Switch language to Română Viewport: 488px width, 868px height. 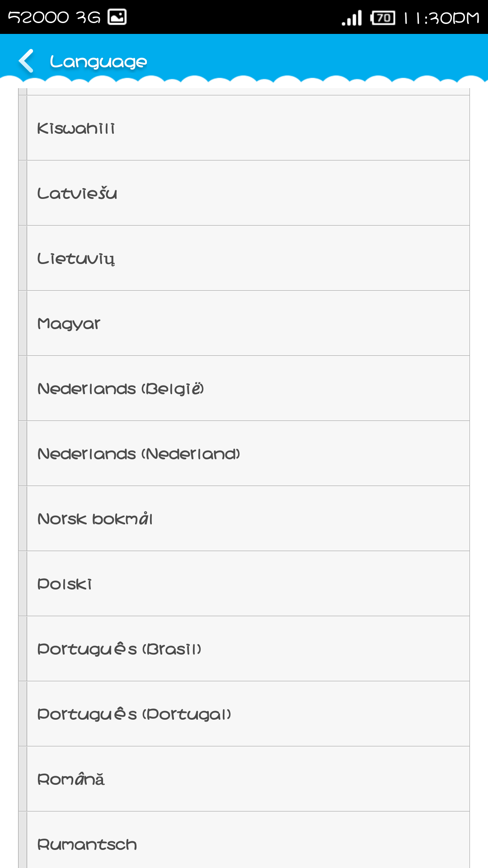click(248, 779)
